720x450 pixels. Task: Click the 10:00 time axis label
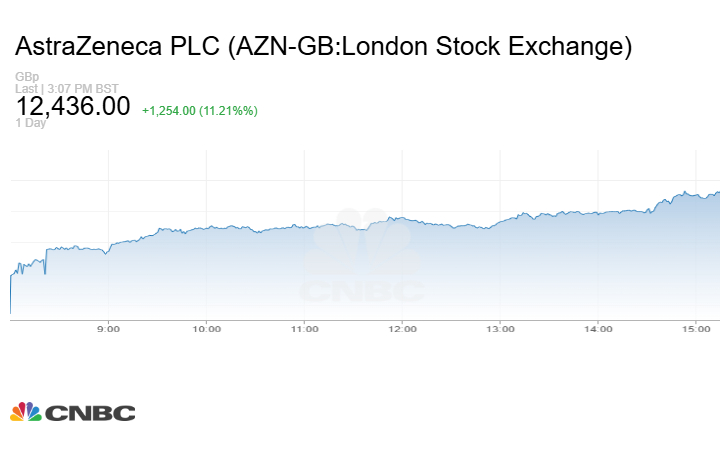(x=206, y=328)
